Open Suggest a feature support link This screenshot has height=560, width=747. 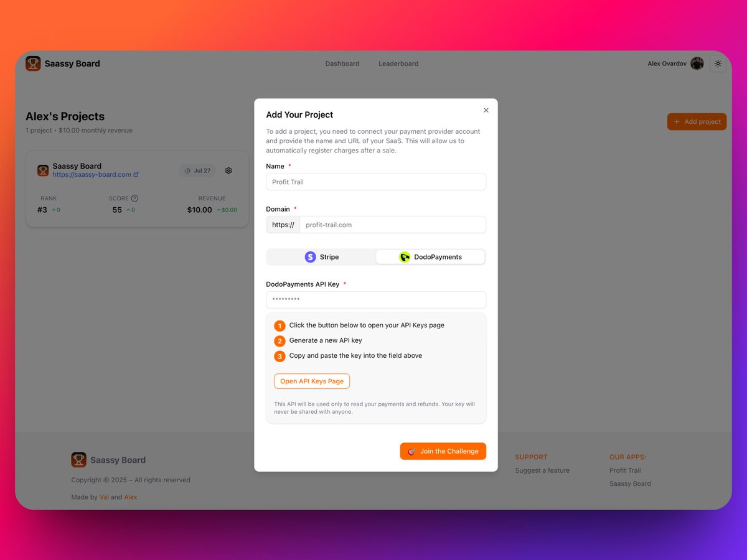coord(542,470)
